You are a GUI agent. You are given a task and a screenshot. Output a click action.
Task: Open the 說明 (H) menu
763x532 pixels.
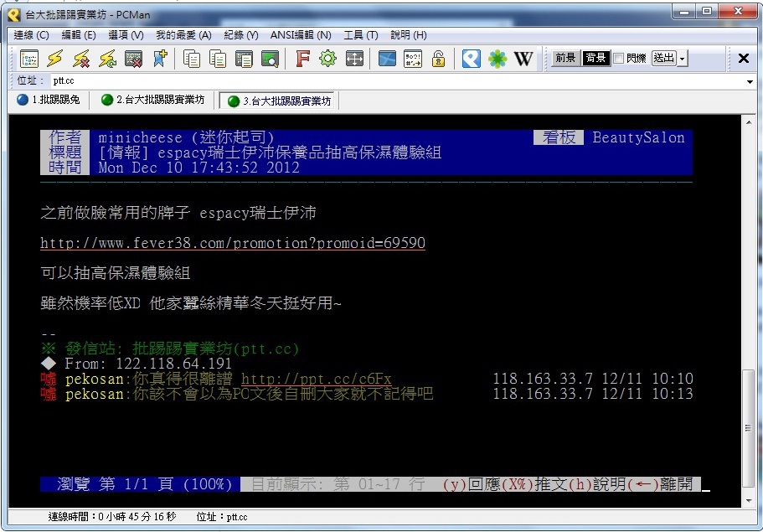click(x=408, y=35)
